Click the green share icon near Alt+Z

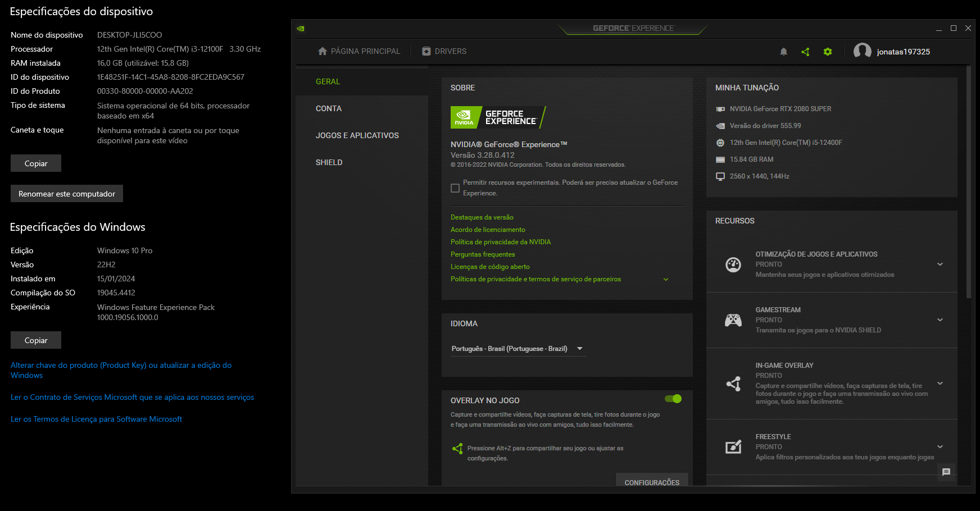pyautogui.click(x=457, y=449)
